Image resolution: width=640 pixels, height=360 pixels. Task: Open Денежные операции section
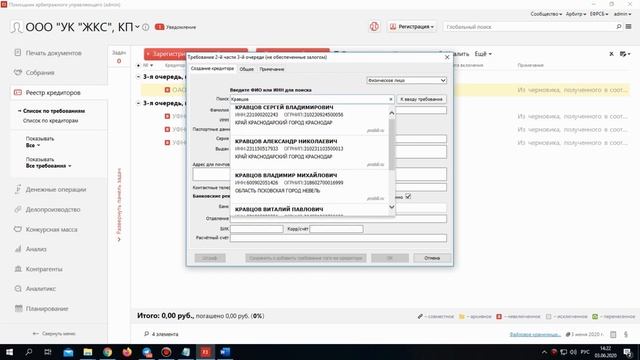click(56, 189)
